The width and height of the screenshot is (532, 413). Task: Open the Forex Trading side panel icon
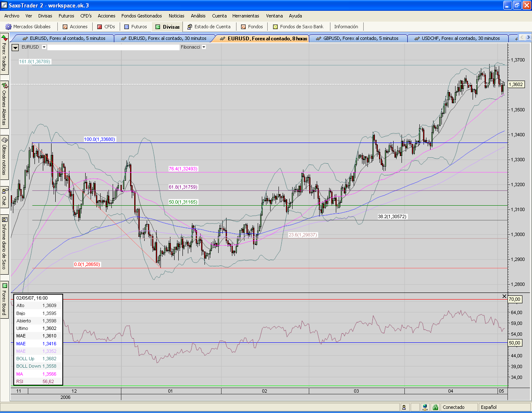[x=4, y=38]
